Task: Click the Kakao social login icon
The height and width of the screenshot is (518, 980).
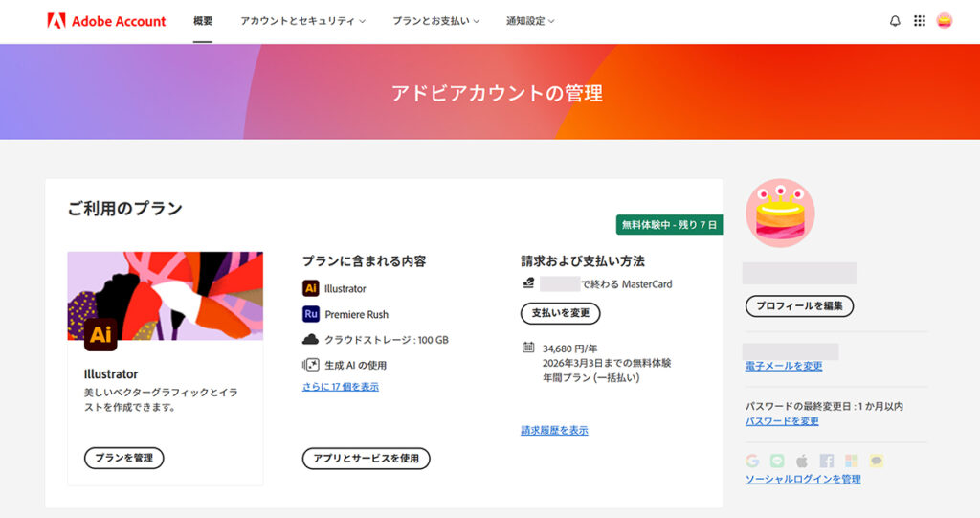Action: click(877, 462)
